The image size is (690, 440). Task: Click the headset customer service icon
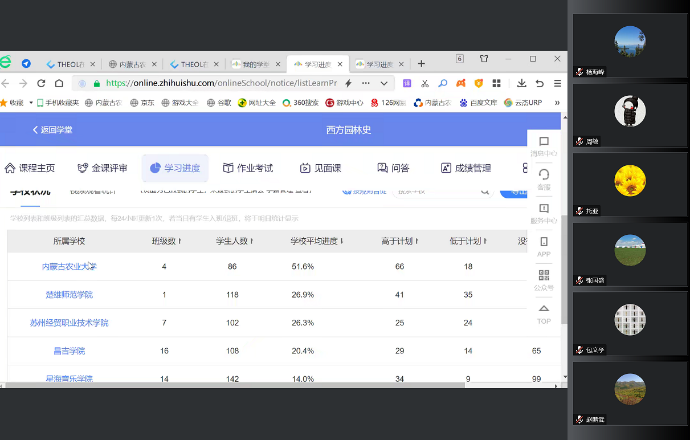[543, 175]
